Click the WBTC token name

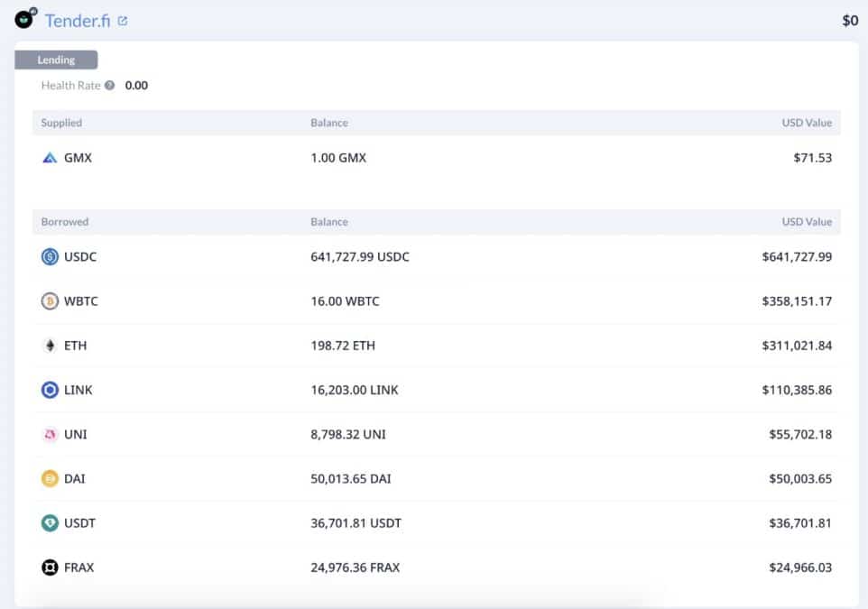tap(81, 301)
